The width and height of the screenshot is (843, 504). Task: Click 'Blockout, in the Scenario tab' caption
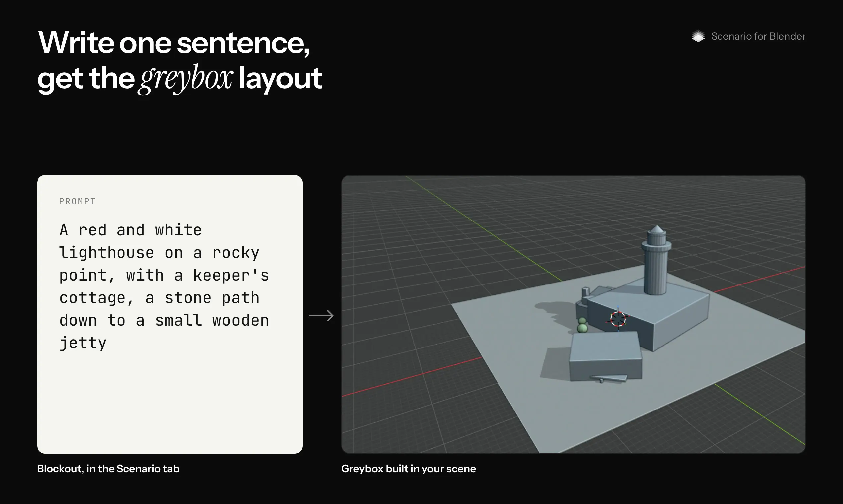[108, 469]
